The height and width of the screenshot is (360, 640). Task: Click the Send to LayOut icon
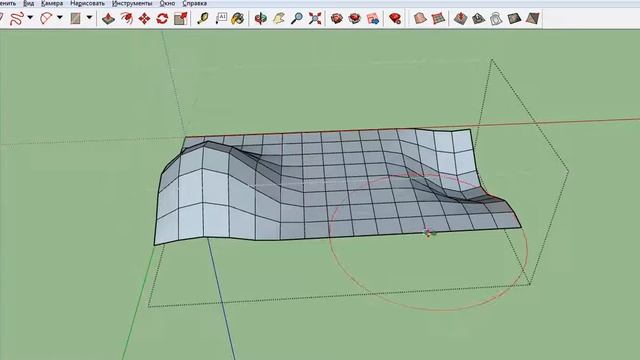pos(373,18)
